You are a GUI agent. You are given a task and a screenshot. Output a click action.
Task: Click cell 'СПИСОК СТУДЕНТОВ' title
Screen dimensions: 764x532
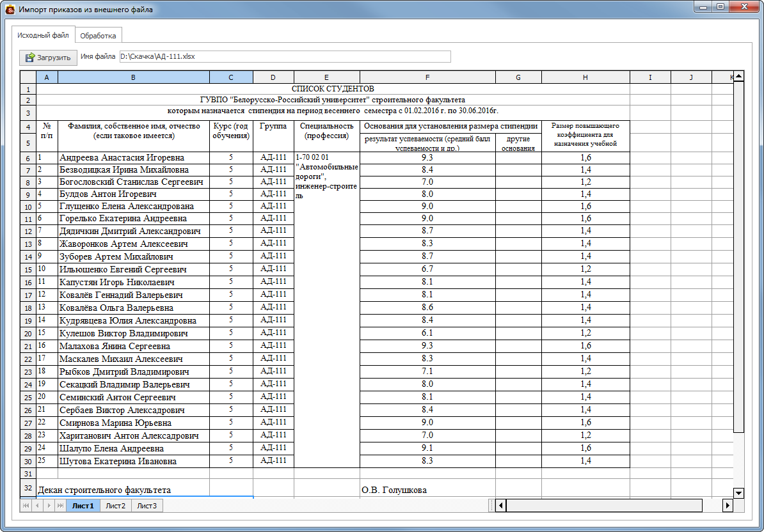(333, 89)
